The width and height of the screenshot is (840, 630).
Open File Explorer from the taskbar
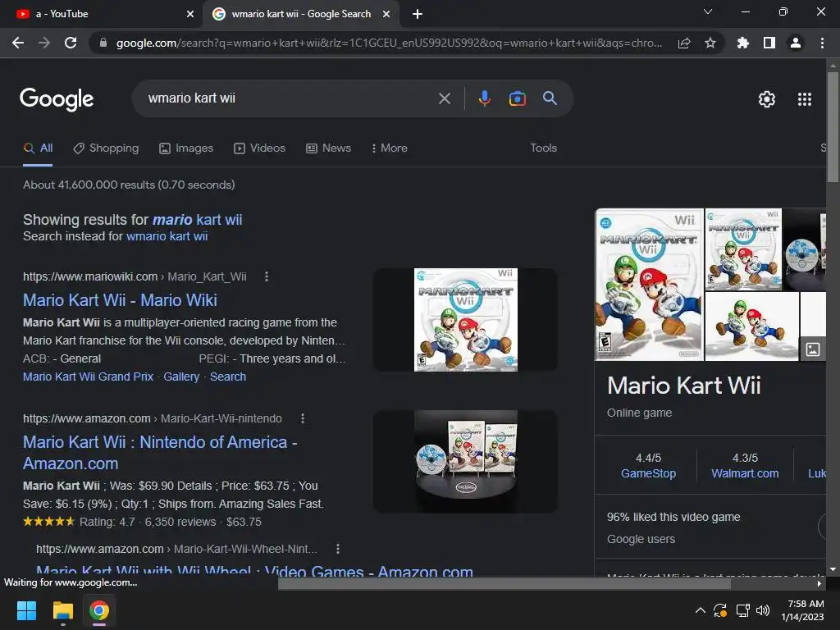(x=62, y=610)
